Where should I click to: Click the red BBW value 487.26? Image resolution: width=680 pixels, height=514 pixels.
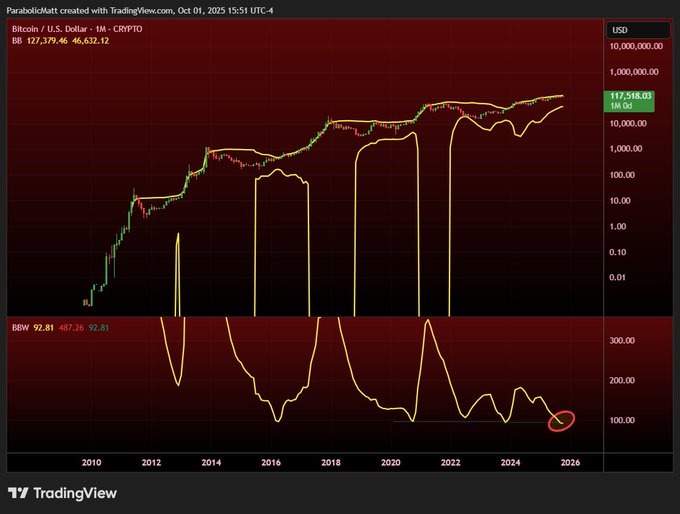[71, 326]
